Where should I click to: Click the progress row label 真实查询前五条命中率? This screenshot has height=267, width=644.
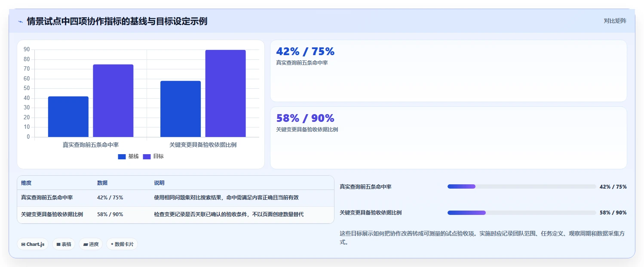coord(365,187)
